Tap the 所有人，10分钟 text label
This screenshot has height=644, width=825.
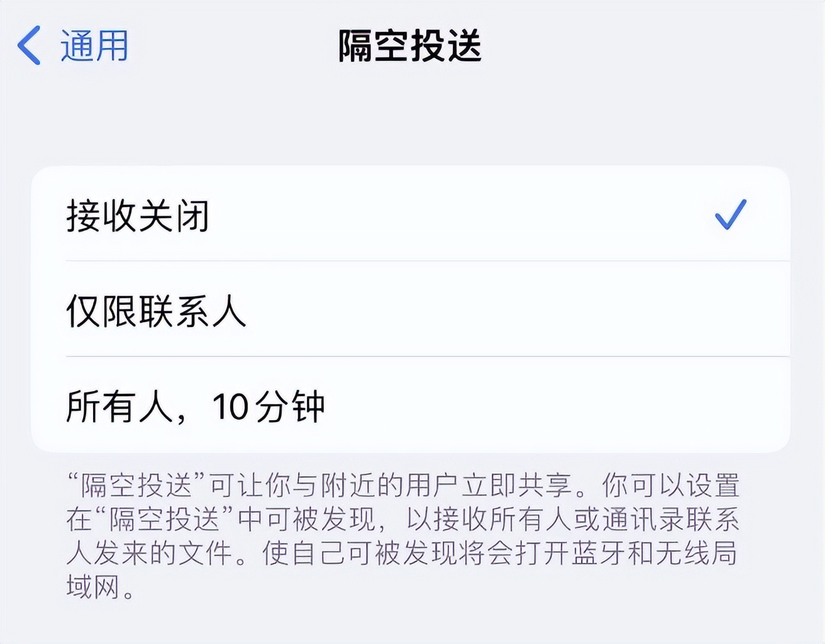196,407
